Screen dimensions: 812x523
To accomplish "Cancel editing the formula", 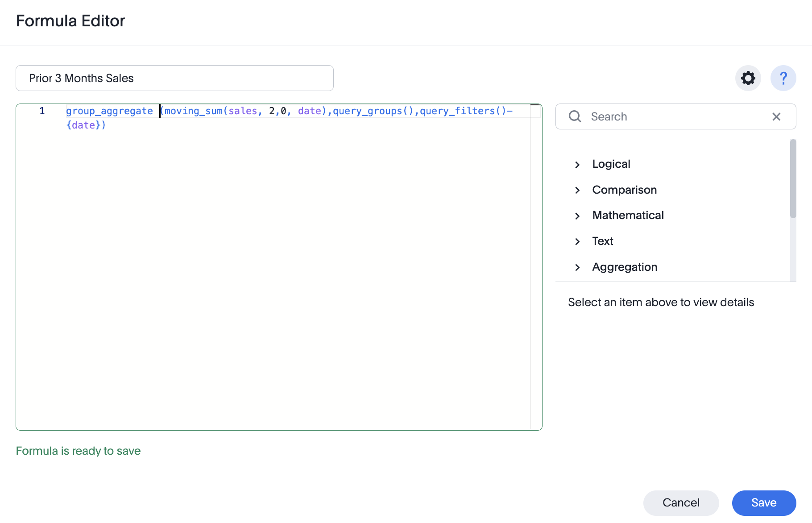I will [681, 502].
